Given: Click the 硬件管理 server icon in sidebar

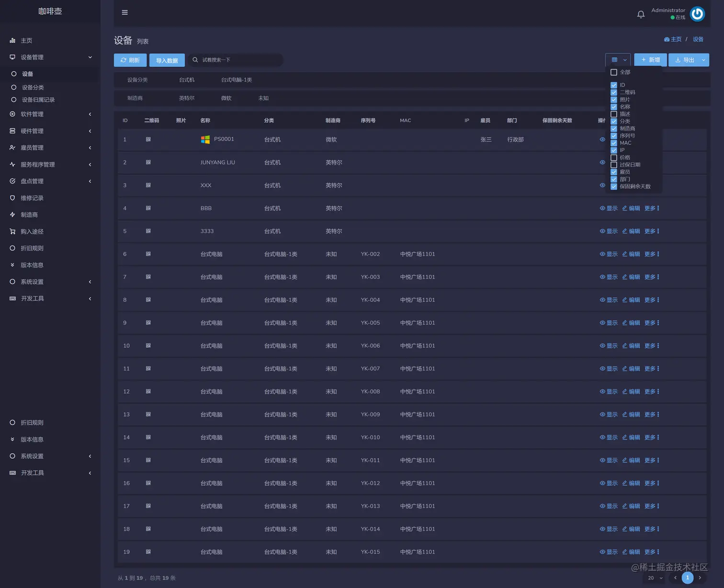Looking at the screenshot, I should 12,131.
